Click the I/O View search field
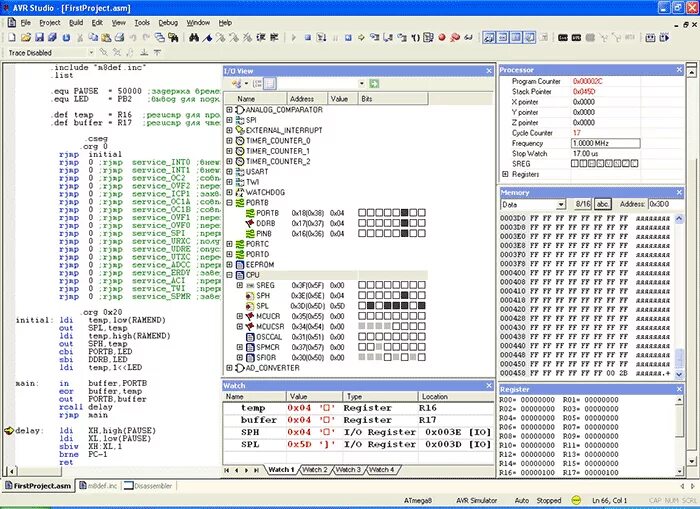The height and width of the screenshot is (509, 700). [x=322, y=83]
